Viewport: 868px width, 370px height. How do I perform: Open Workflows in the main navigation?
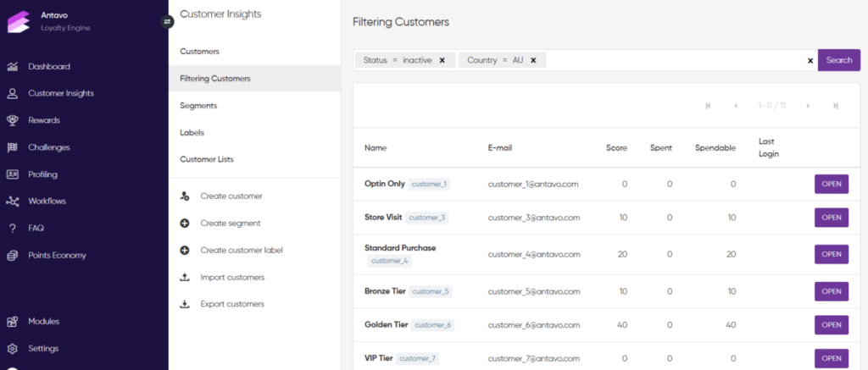click(47, 202)
